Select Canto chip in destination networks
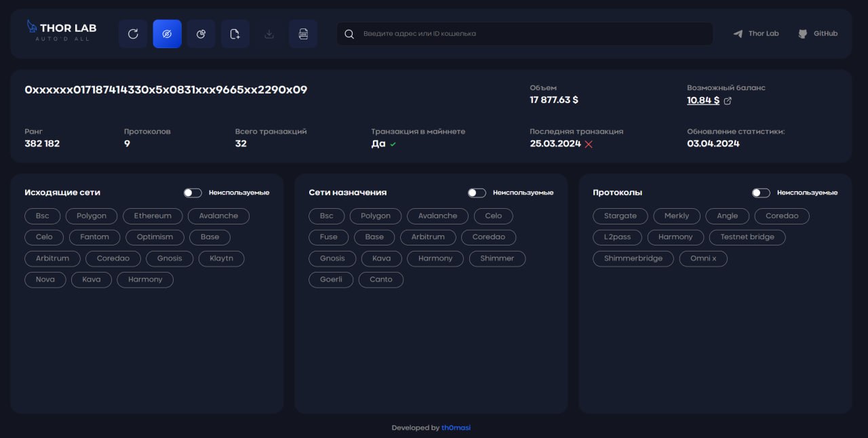Screen dimensions: 868x438 point(381,279)
